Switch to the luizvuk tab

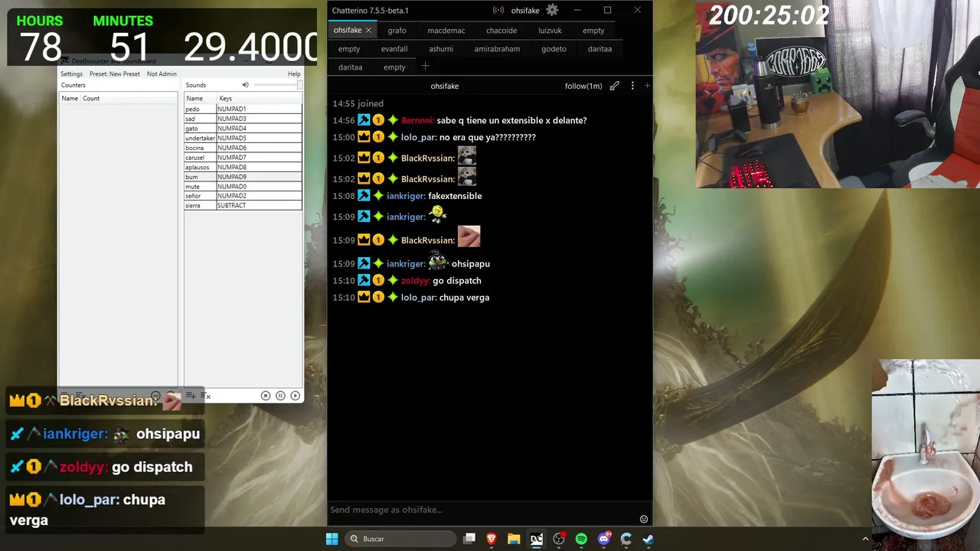point(550,31)
